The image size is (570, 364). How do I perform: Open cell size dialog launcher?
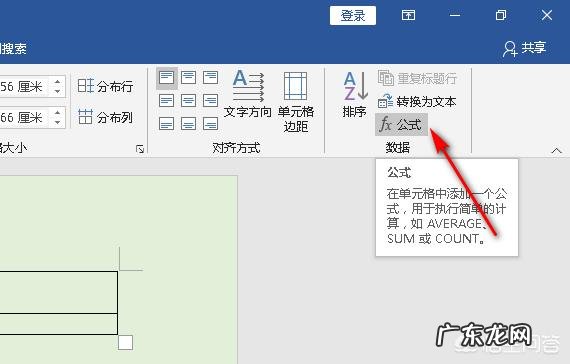click(x=140, y=149)
